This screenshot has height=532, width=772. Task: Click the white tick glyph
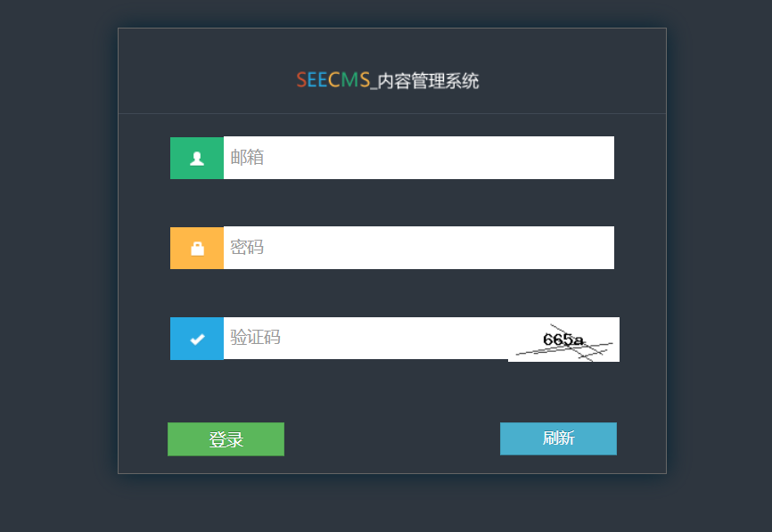pos(197,340)
